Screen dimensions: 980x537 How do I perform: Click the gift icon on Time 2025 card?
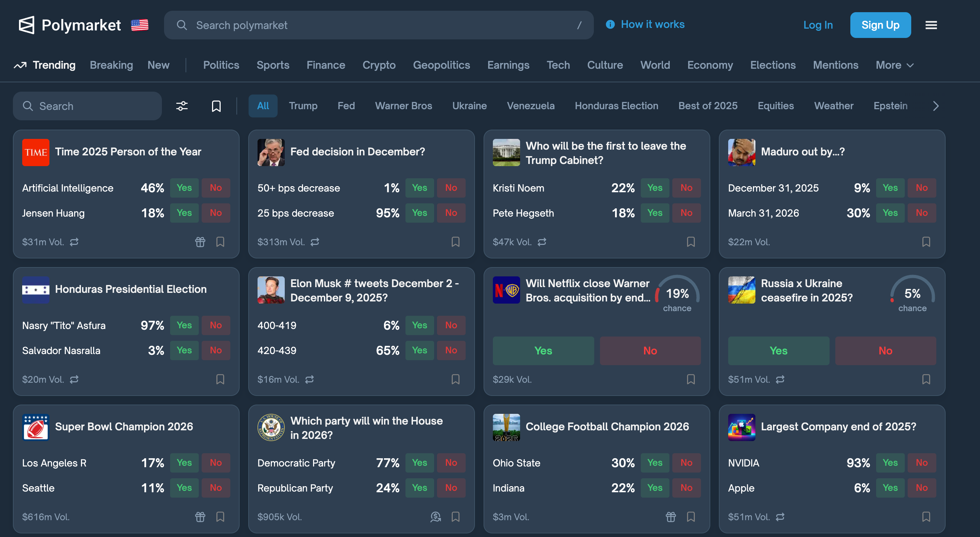coord(200,242)
